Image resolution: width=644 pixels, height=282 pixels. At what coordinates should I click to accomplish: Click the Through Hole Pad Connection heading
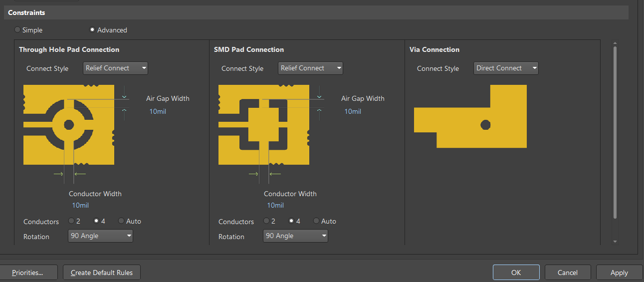(x=69, y=49)
